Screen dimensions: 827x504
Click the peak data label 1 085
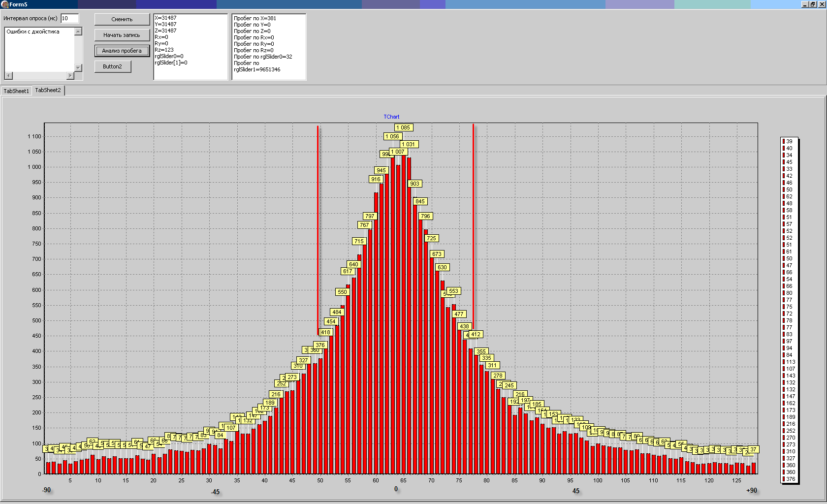click(403, 127)
